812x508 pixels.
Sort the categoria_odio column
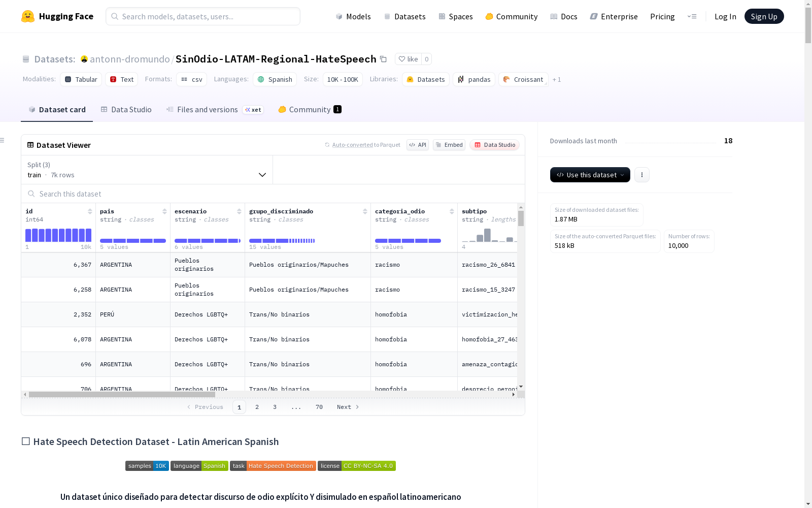pyautogui.click(x=452, y=211)
